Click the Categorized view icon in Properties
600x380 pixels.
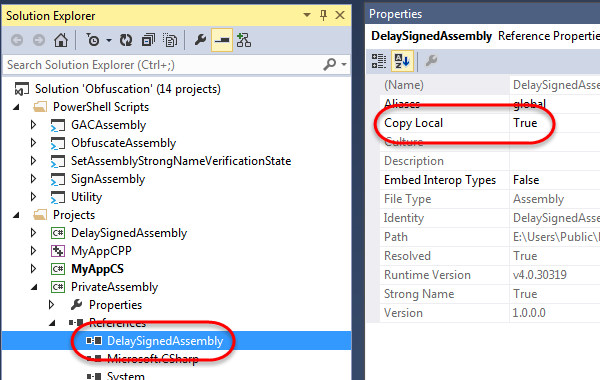click(379, 61)
